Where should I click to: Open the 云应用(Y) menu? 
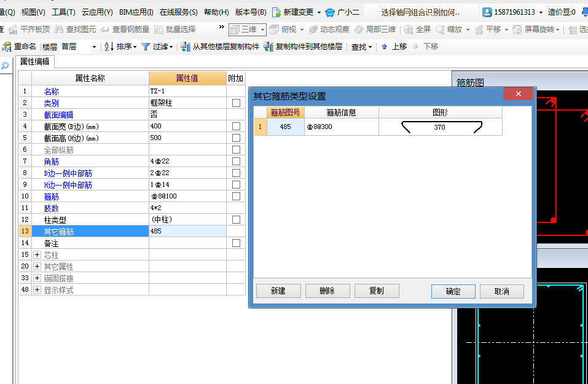pyautogui.click(x=97, y=12)
